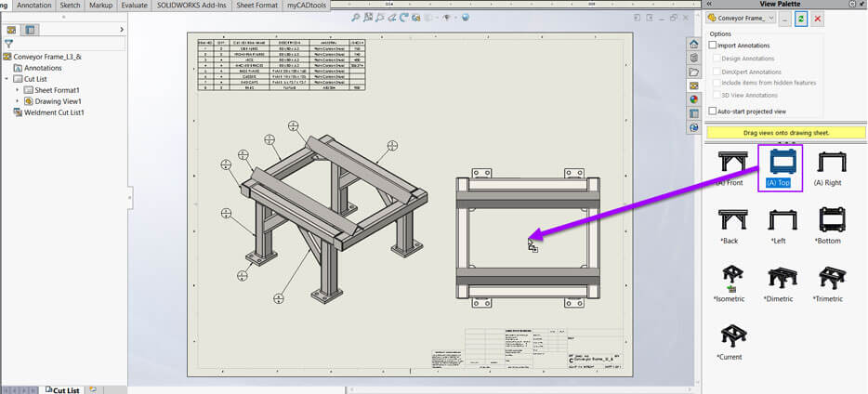Select the FeatureManager design tree tab icon
The width and height of the screenshot is (868, 394).
pyautogui.click(x=12, y=30)
